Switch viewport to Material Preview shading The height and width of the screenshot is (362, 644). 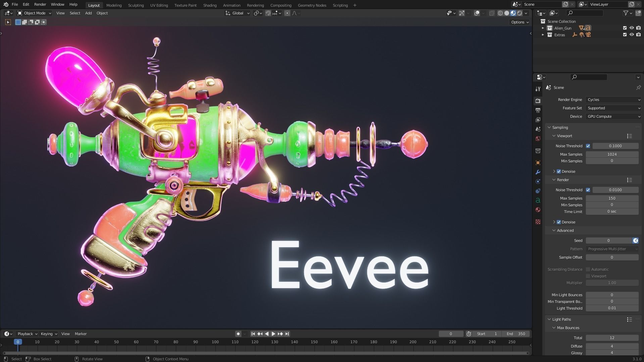point(513,13)
